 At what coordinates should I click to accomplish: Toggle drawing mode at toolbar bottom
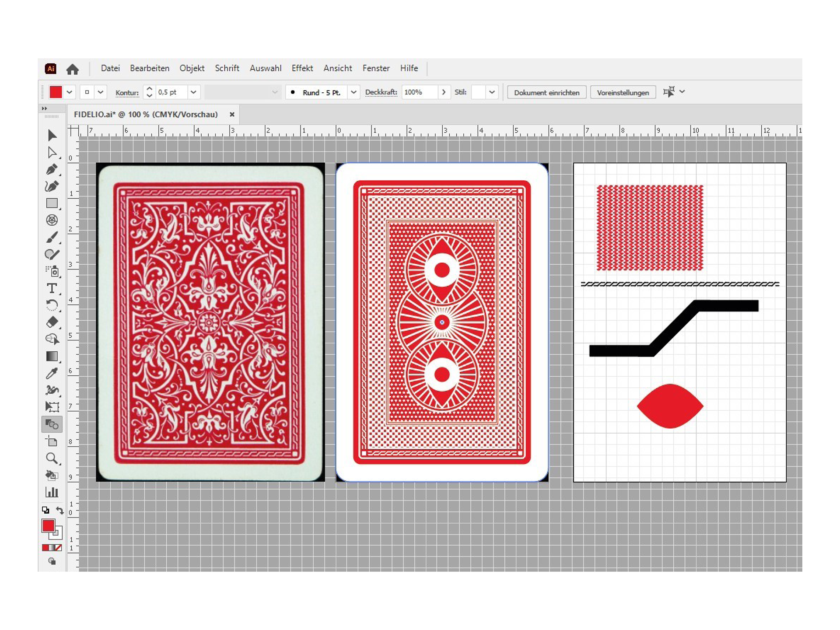[52, 561]
